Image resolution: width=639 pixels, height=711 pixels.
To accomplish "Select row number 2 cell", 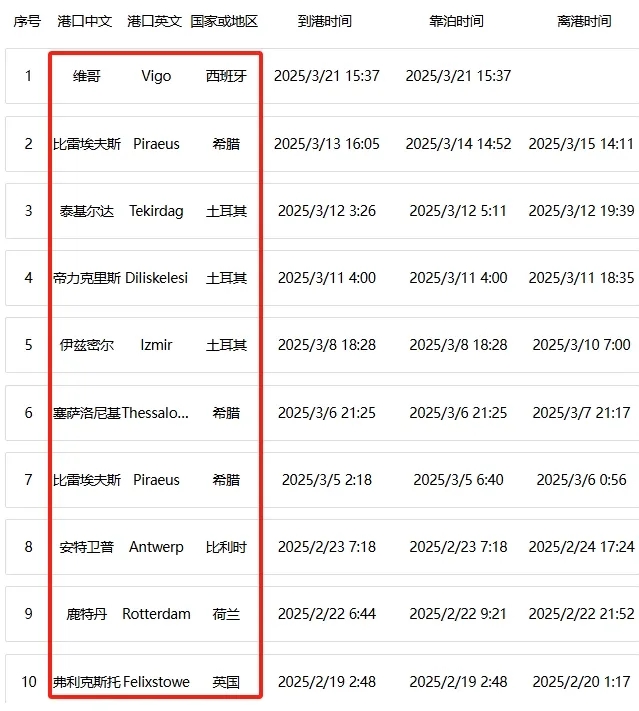I will point(29,144).
